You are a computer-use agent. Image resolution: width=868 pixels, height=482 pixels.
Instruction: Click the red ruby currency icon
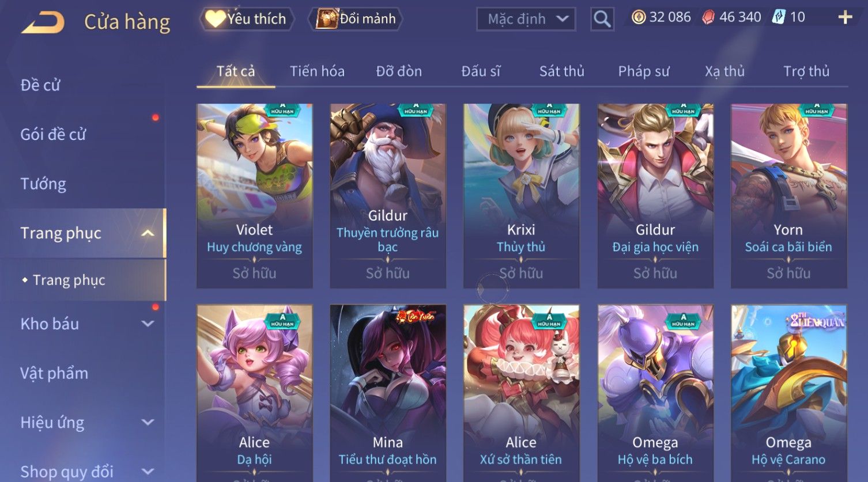[708, 17]
